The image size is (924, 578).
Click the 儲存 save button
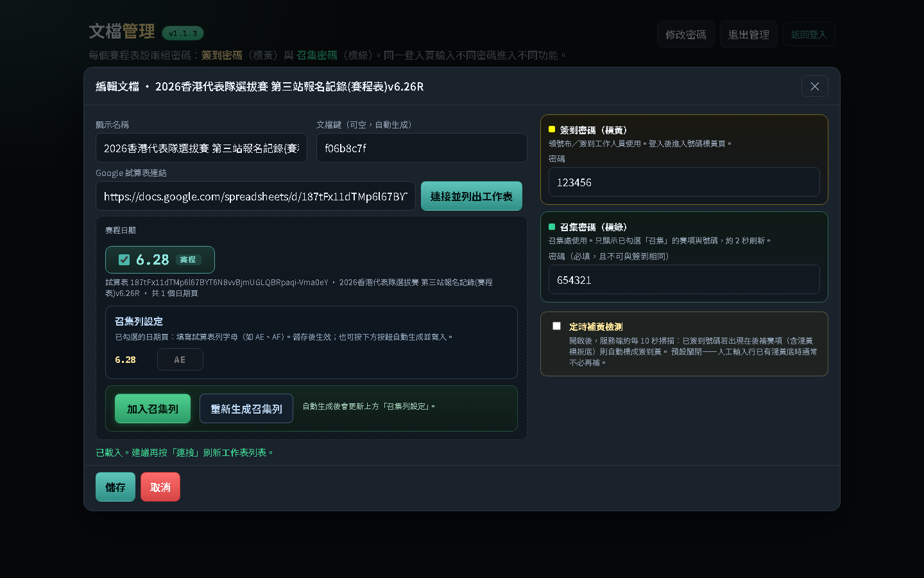pyautogui.click(x=116, y=487)
